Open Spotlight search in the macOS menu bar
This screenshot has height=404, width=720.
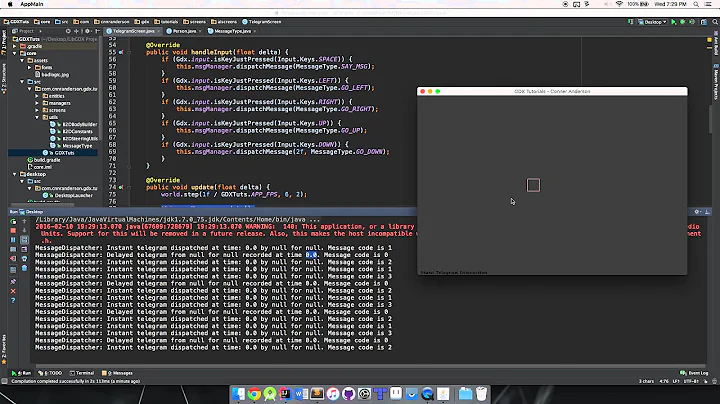pos(696,4)
